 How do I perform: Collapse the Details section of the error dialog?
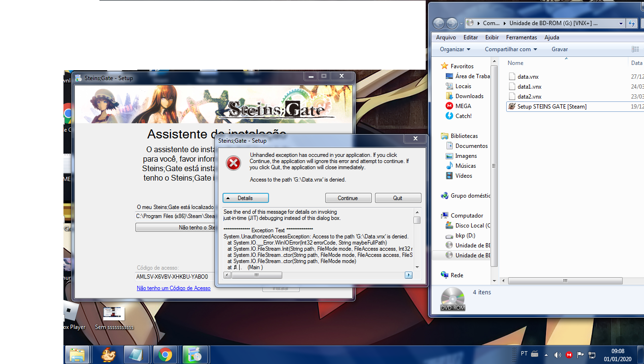click(246, 198)
